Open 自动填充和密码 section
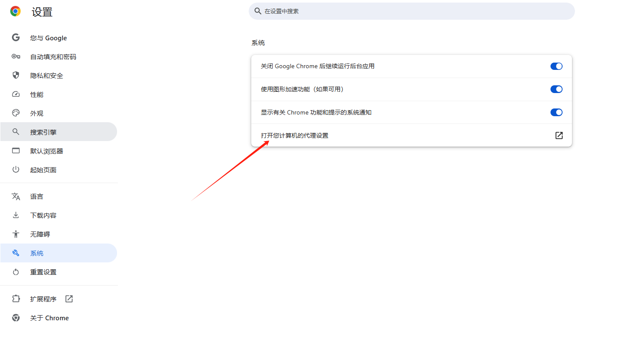This screenshot has width=644, height=364. (x=59, y=57)
